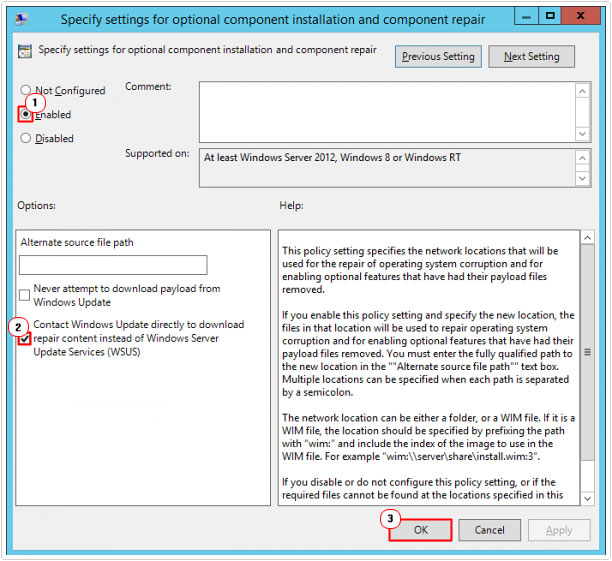Select the Not Configured radio button
This screenshot has height=561, width=612.
pos(26,90)
